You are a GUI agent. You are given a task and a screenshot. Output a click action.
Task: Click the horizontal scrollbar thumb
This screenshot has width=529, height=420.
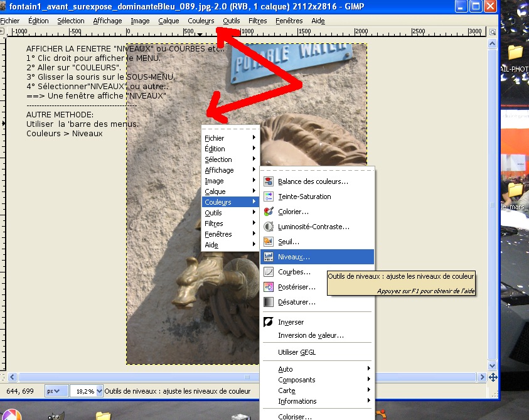(x=247, y=377)
